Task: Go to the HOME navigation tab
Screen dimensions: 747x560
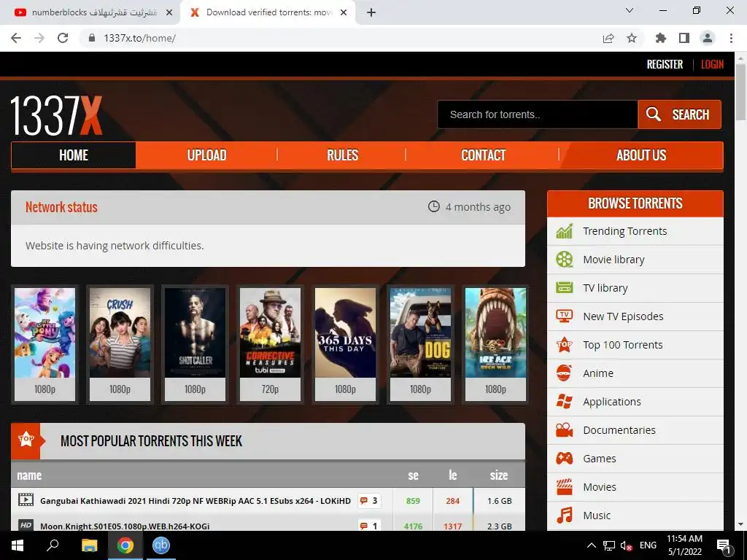Action: (x=74, y=155)
